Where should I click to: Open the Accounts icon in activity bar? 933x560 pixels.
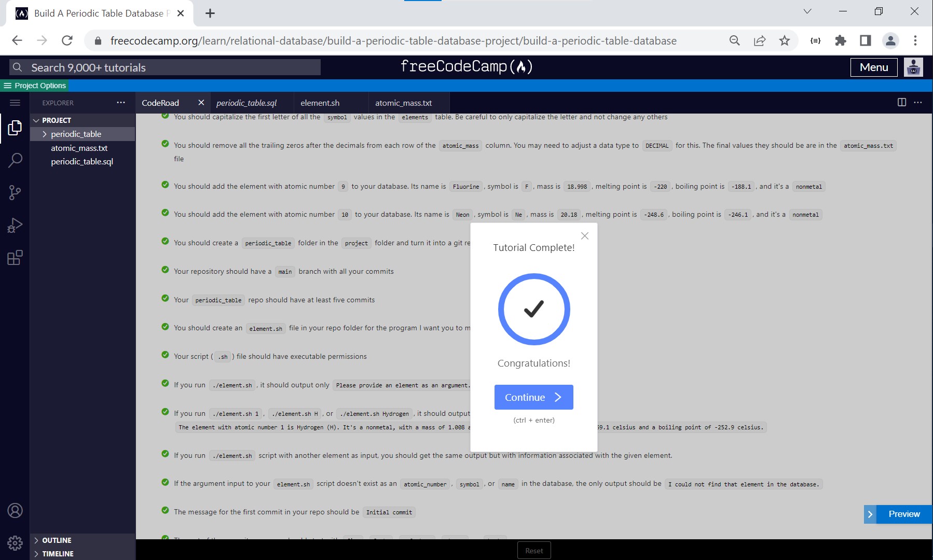(15, 511)
